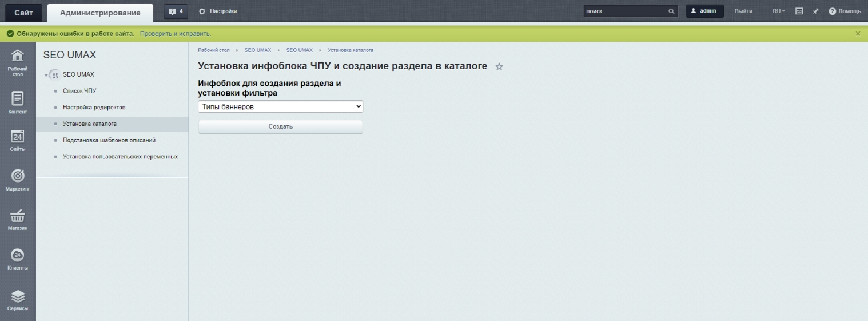
Task: Open Установка пользовательских переменных item
Action: coord(120,157)
